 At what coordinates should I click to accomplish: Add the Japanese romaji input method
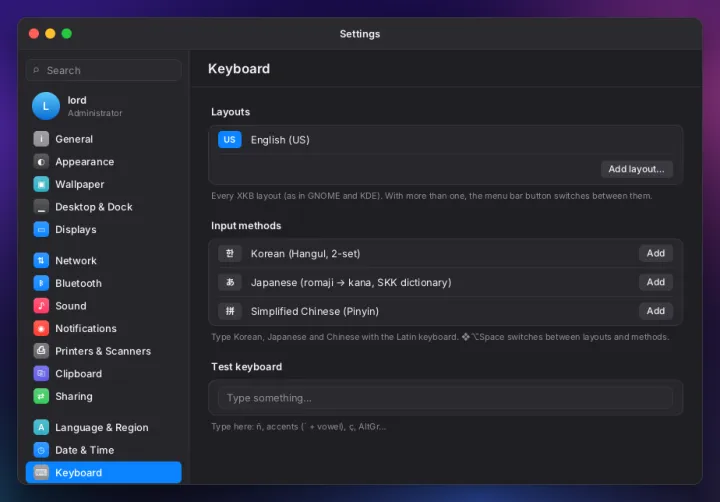point(656,282)
